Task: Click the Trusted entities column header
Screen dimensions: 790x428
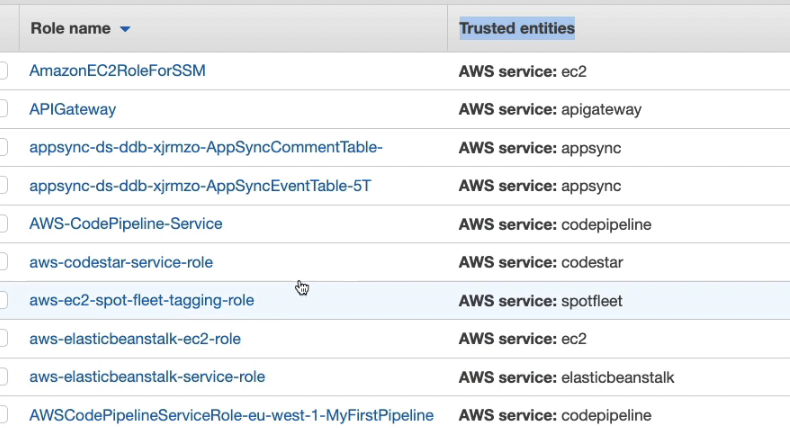Action: (x=516, y=29)
